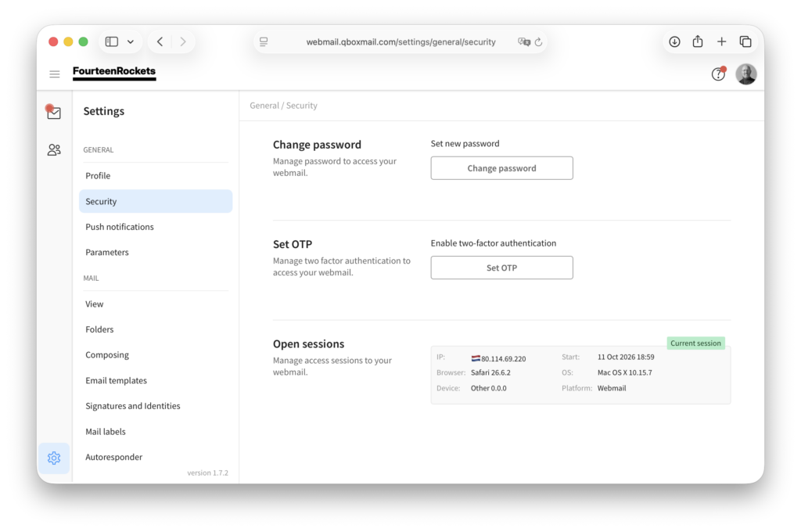This screenshot has width=801, height=532.
Task: Open the help question mark icon
Action: click(x=718, y=74)
